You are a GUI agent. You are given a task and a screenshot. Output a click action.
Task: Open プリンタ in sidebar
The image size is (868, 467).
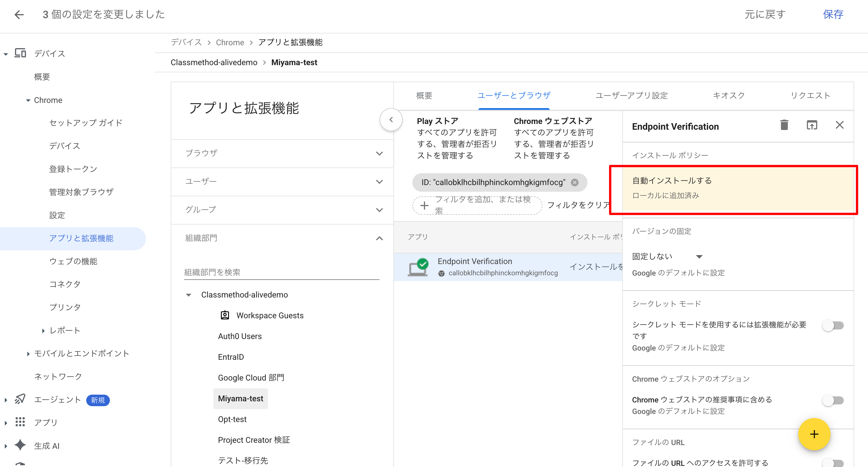click(65, 307)
